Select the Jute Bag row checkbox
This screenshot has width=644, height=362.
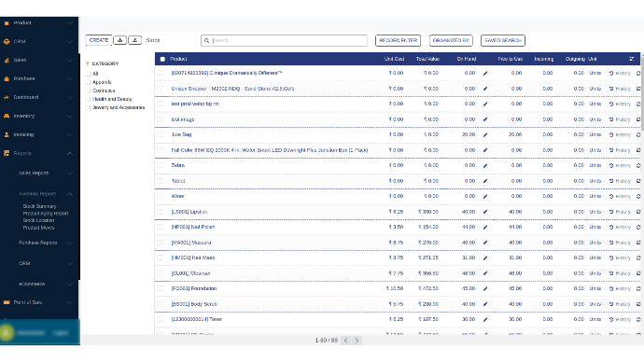click(x=160, y=134)
